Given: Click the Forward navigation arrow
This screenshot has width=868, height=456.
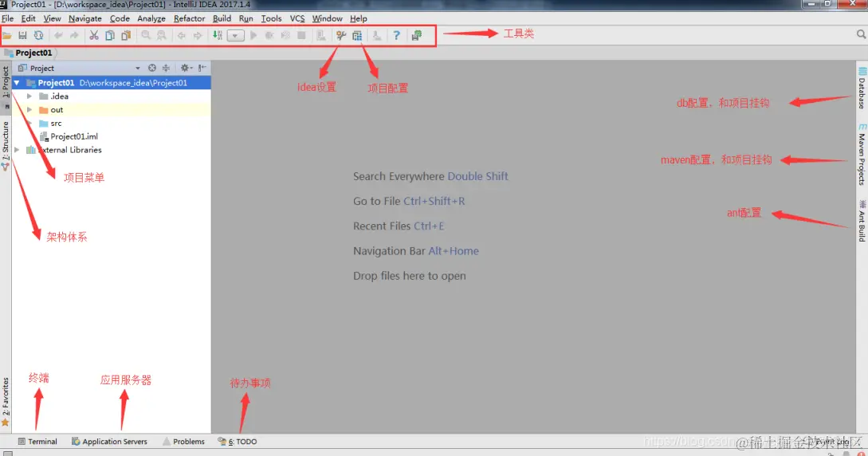Looking at the screenshot, I should [197, 35].
